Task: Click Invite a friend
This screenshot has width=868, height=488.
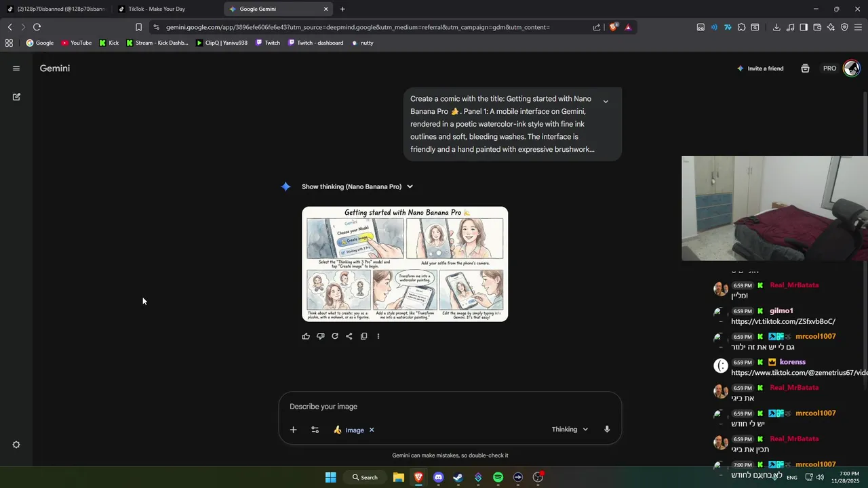Action: (x=760, y=68)
